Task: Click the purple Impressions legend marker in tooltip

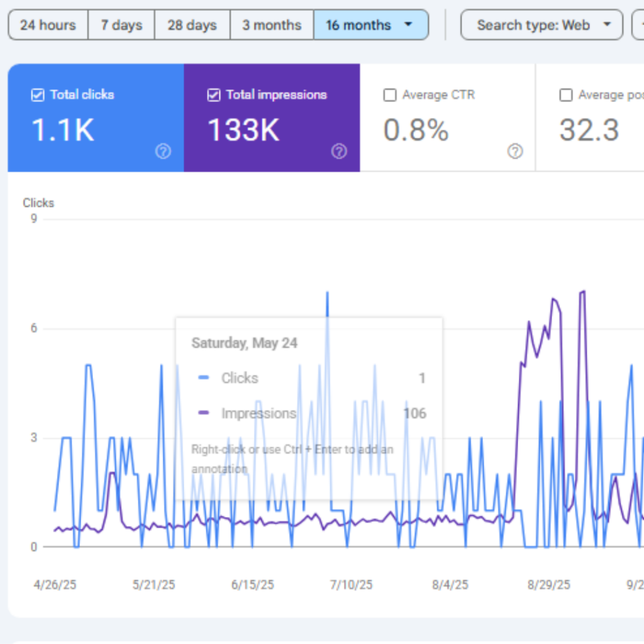Action: click(204, 413)
